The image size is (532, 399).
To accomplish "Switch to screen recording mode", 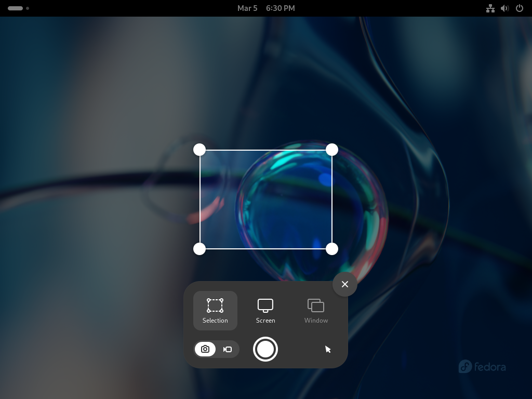I will (x=228, y=349).
